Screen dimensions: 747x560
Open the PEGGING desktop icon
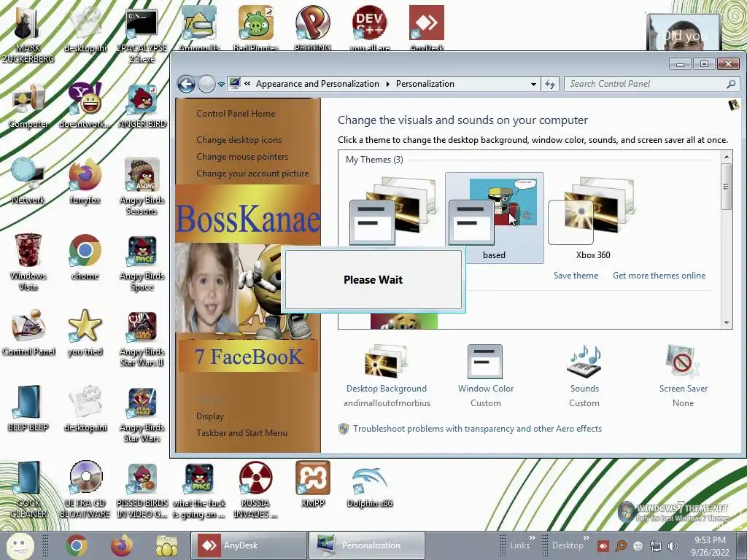312,28
